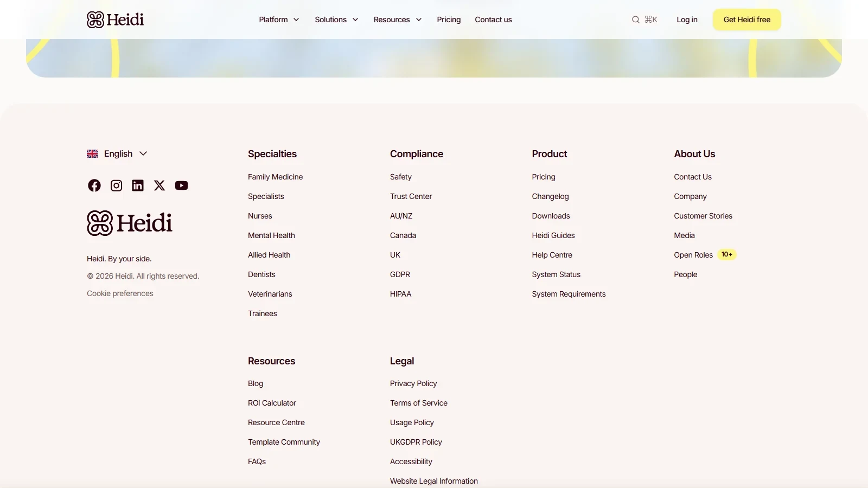Image resolution: width=868 pixels, height=488 pixels.
Task: Open Downloads link
Action: point(551,216)
